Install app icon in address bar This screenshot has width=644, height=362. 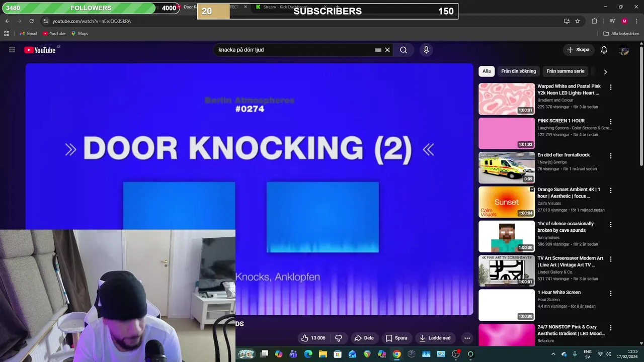[x=567, y=21]
